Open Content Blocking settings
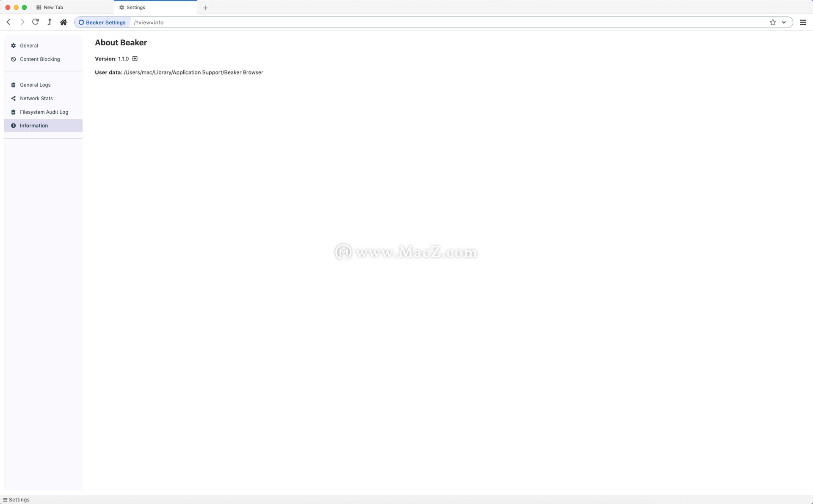 tap(43, 59)
